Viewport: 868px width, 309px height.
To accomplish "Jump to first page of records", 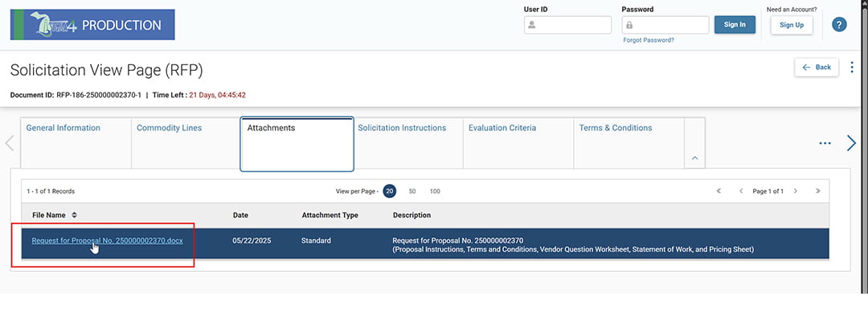I will pyautogui.click(x=719, y=191).
